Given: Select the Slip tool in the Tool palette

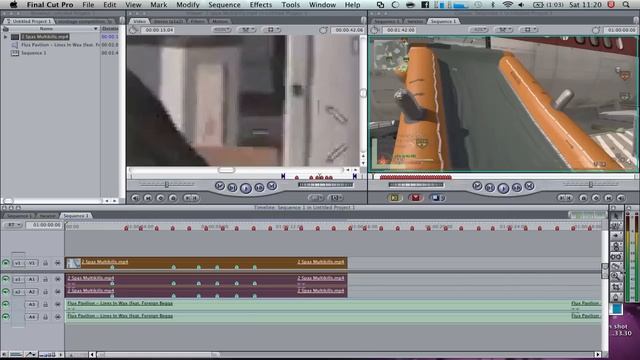Looking at the screenshot, I should (616, 256).
